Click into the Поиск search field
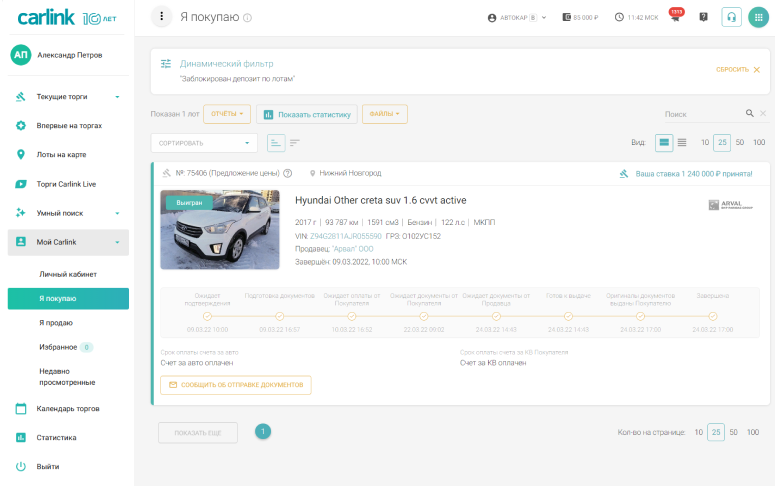Screen dimensions: 775x486 coord(702,114)
